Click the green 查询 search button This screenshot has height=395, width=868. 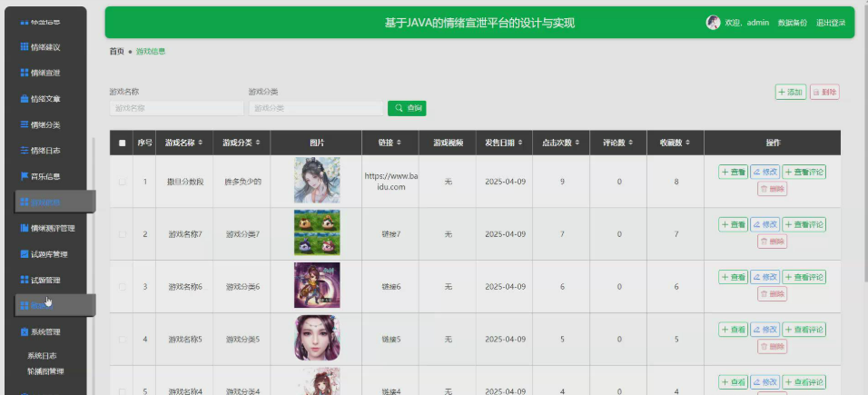click(x=407, y=108)
